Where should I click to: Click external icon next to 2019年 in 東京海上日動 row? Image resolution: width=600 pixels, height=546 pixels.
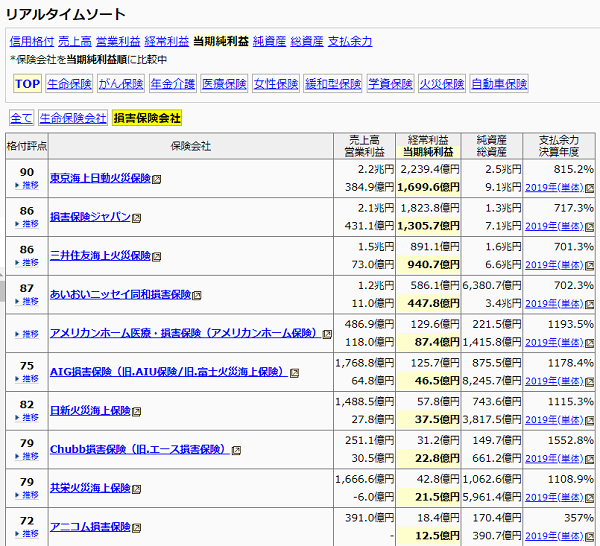point(590,189)
